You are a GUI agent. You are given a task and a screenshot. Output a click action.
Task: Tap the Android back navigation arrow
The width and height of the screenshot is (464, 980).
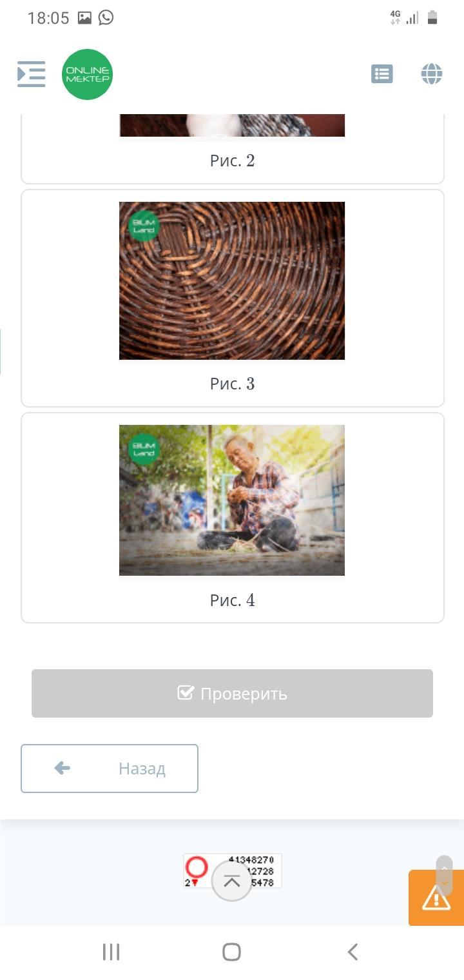(x=353, y=952)
